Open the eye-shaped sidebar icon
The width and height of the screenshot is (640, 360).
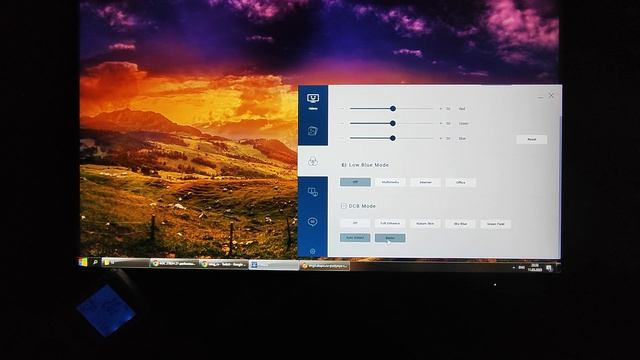click(313, 222)
